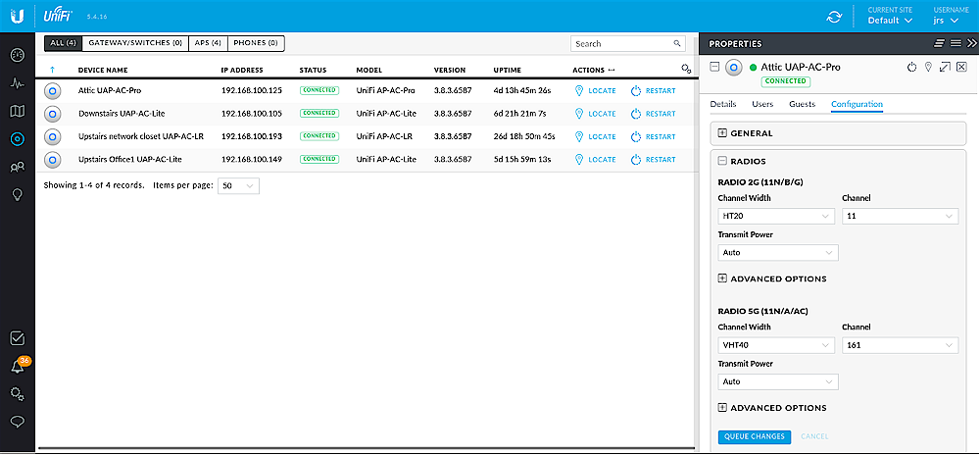980x455 pixels.
Task: Switch to the Configuration tab
Action: (857, 104)
